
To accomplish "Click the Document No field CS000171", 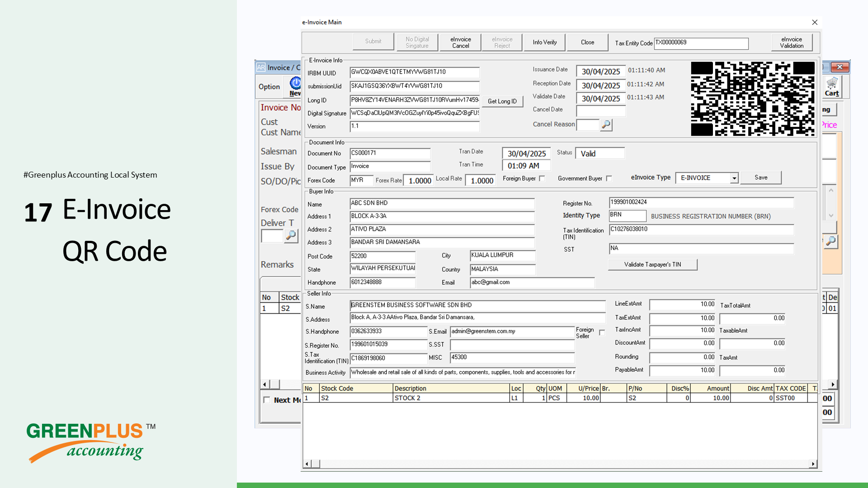I will pyautogui.click(x=390, y=154).
